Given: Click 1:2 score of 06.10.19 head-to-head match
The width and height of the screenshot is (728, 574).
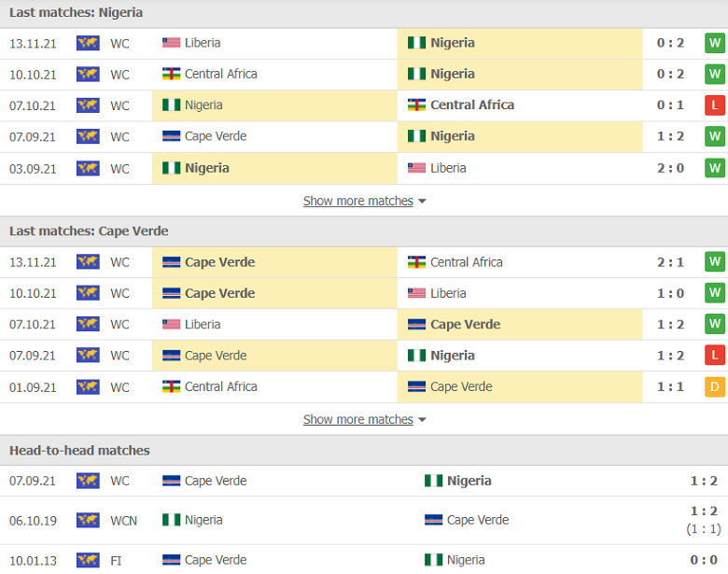Looking at the screenshot, I should click(x=704, y=511).
